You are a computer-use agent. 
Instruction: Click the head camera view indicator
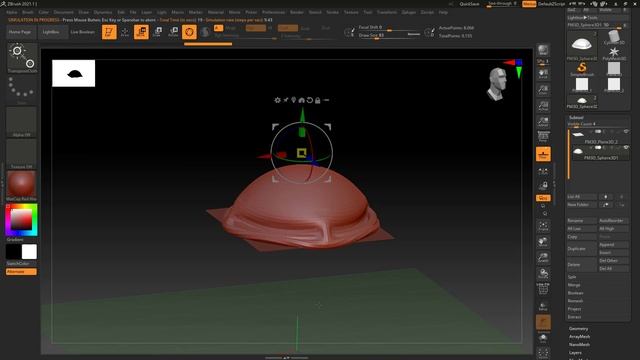click(x=497, y=84)
